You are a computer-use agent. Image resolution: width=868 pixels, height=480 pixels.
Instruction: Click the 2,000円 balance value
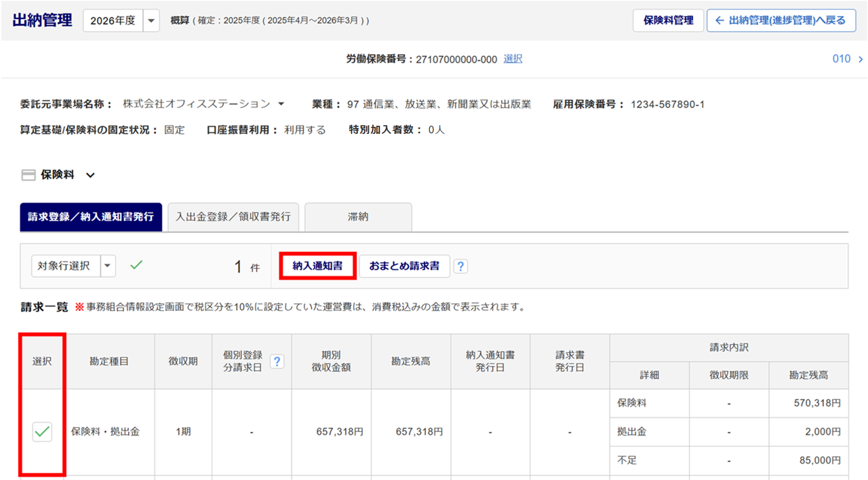coord(823,432)
